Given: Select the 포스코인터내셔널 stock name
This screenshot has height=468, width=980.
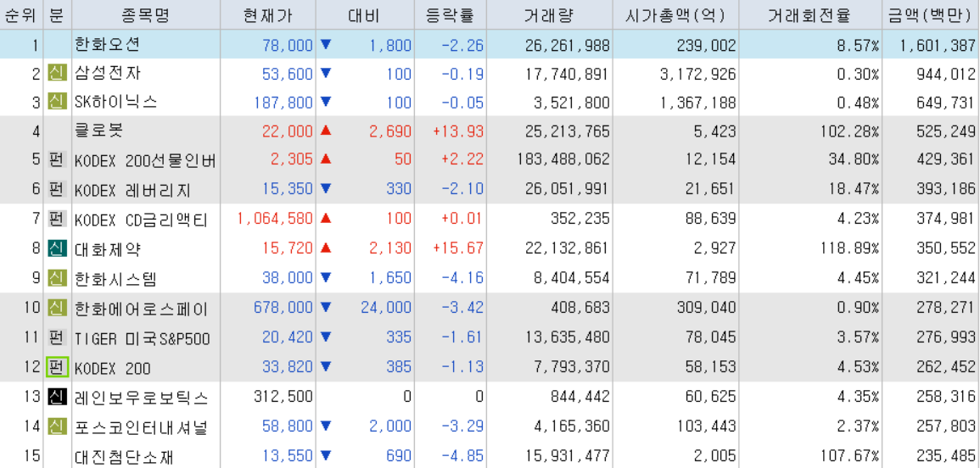Looking at the screenshot, I should 141,427.
